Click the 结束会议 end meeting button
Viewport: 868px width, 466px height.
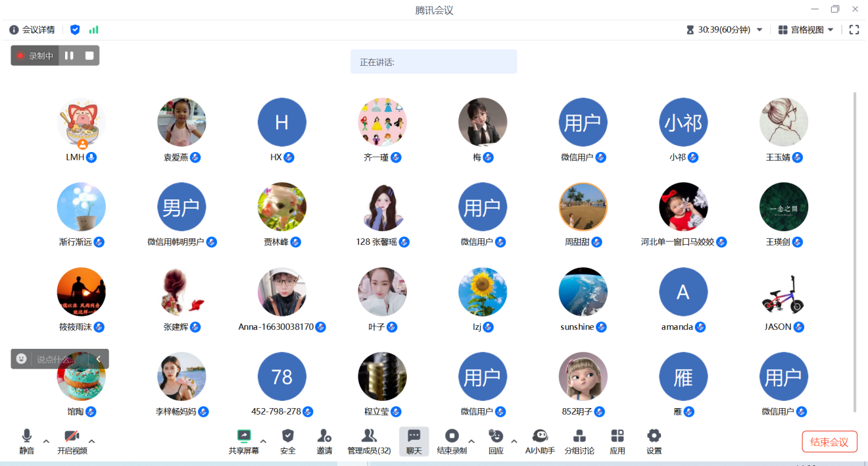(830, 442)
